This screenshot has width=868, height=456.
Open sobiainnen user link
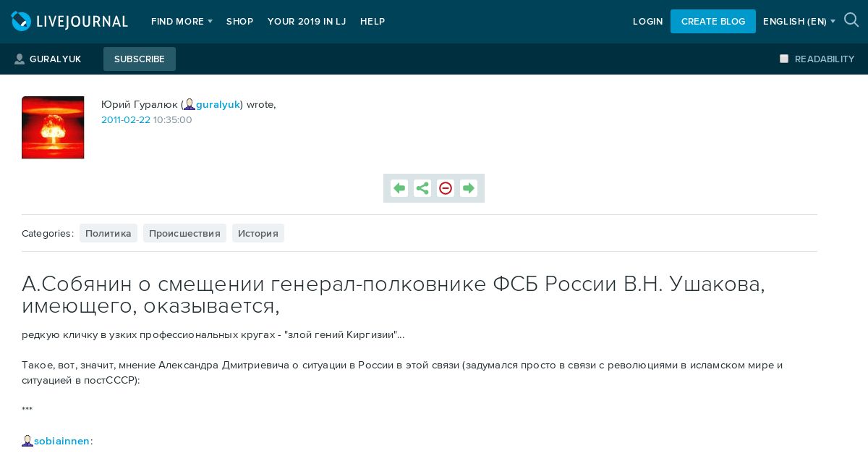pyautogui.click(x=62, y=441)
